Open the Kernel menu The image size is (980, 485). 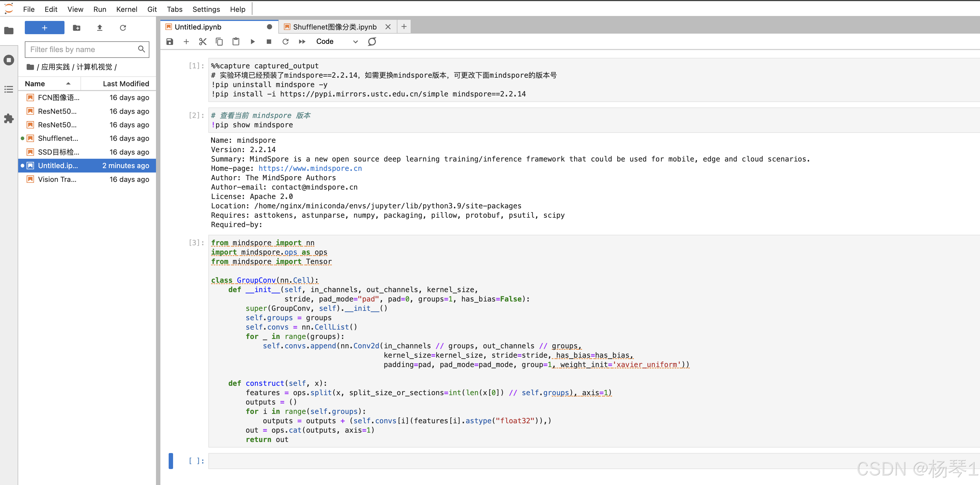click(x=126, y=9)
